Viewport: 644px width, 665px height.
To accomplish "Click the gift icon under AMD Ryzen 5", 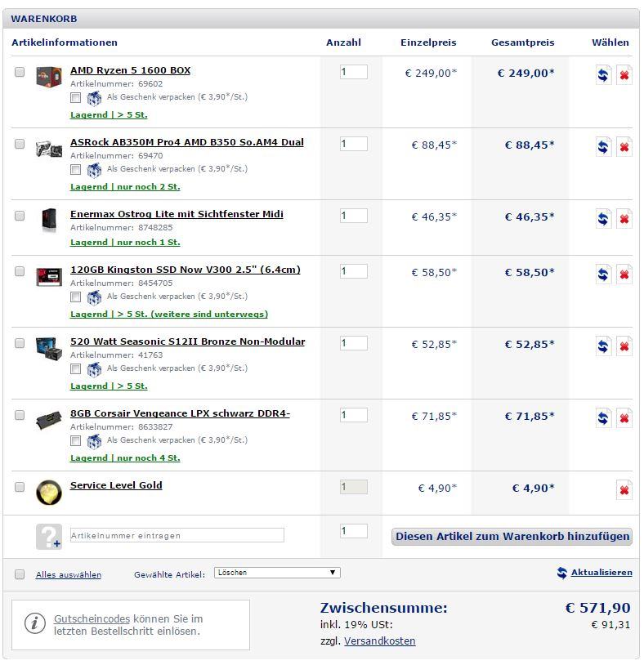I will click(x=94, y=98).
